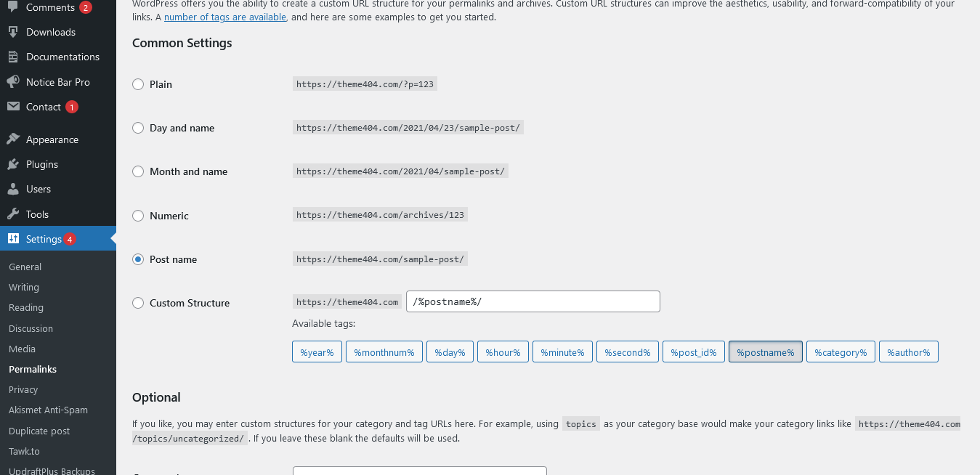This screenshot has width=980, height=475.
Task: Go to General settings submenu
Action: 25,267
